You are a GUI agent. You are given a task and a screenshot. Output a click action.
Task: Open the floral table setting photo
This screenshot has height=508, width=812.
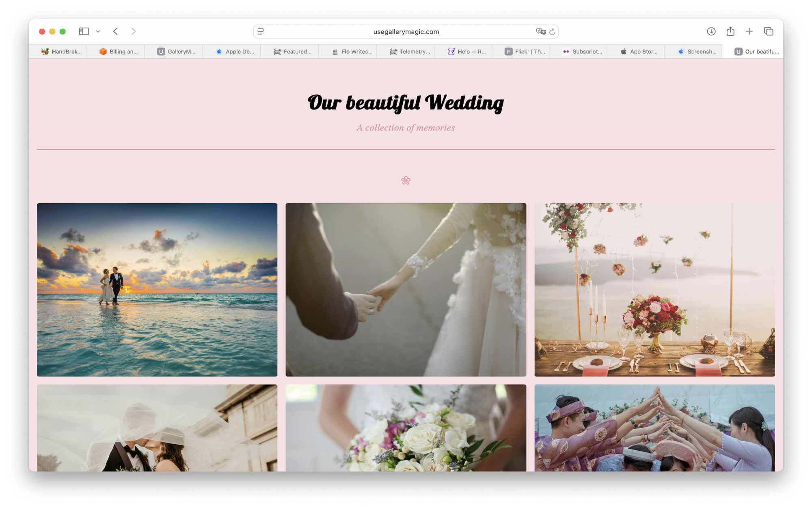click(x=654, y=290)
